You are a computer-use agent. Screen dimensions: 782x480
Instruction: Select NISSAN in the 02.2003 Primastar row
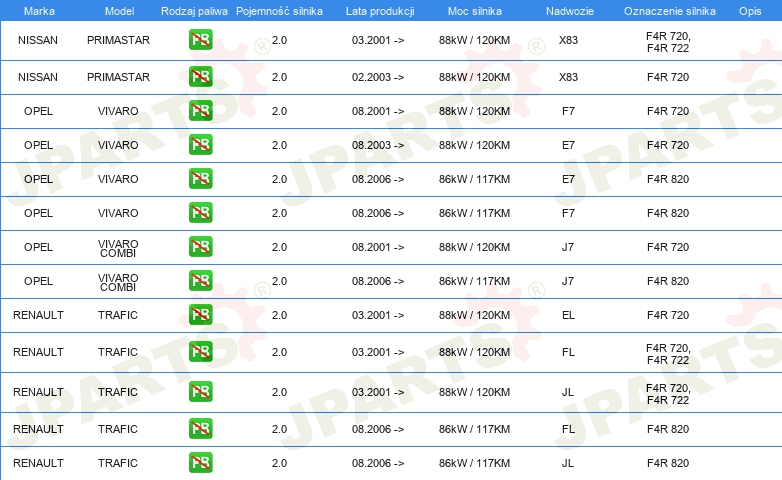click(38, 77)
